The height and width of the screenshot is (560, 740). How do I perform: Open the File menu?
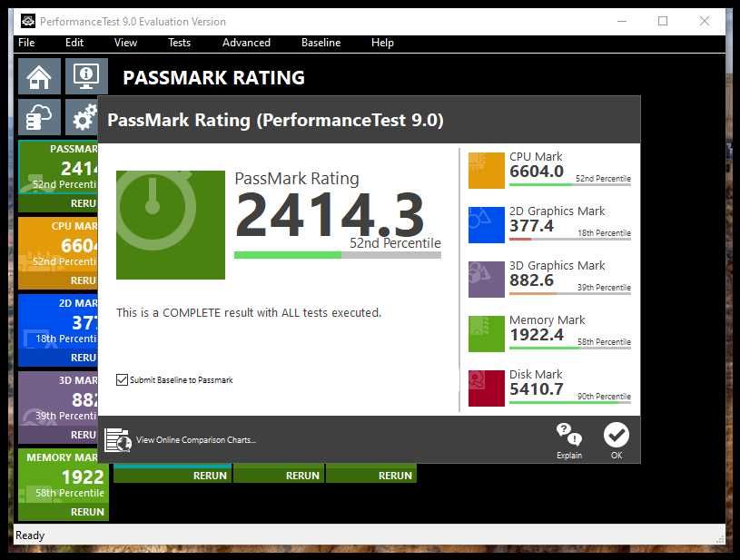tap(26, 43)
